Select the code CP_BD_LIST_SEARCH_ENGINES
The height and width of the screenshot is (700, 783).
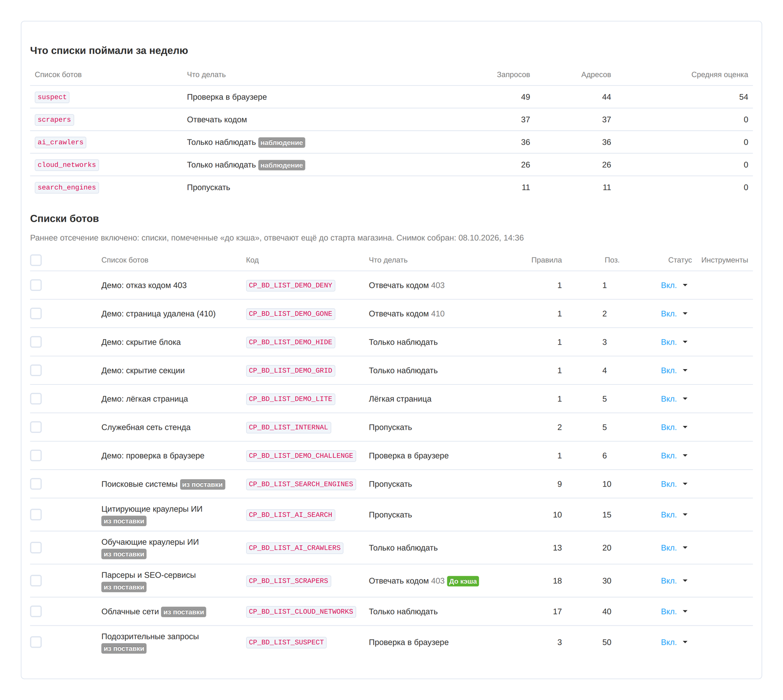(x=301, y=484)
